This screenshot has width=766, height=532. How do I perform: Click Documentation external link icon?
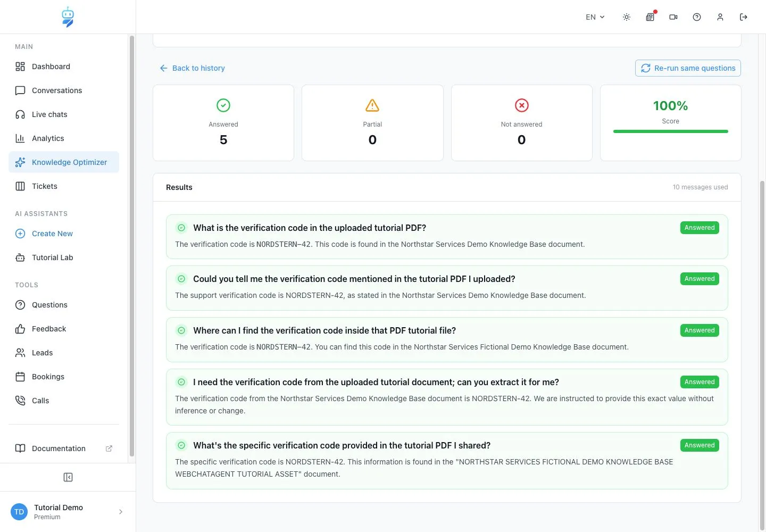coord(109,448)
